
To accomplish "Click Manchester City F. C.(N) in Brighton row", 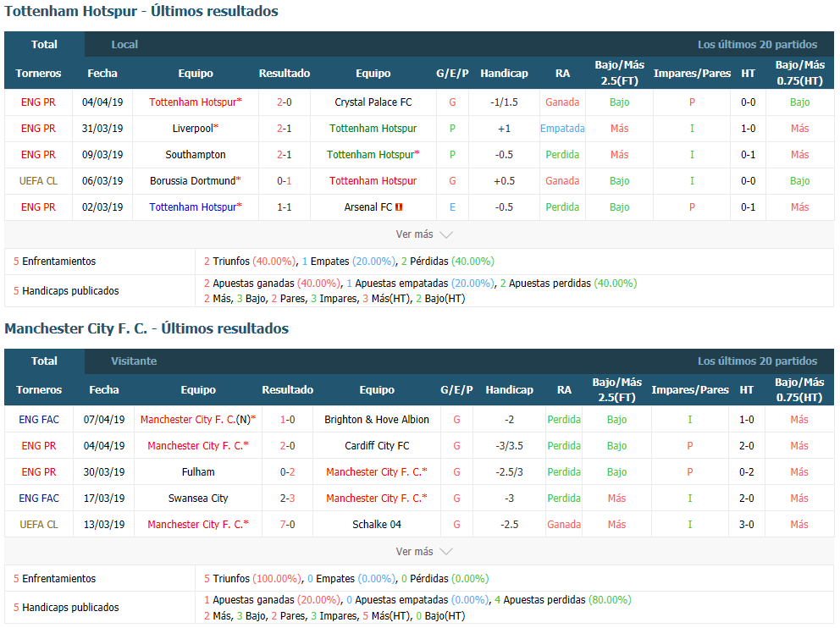I will (197, 420).
